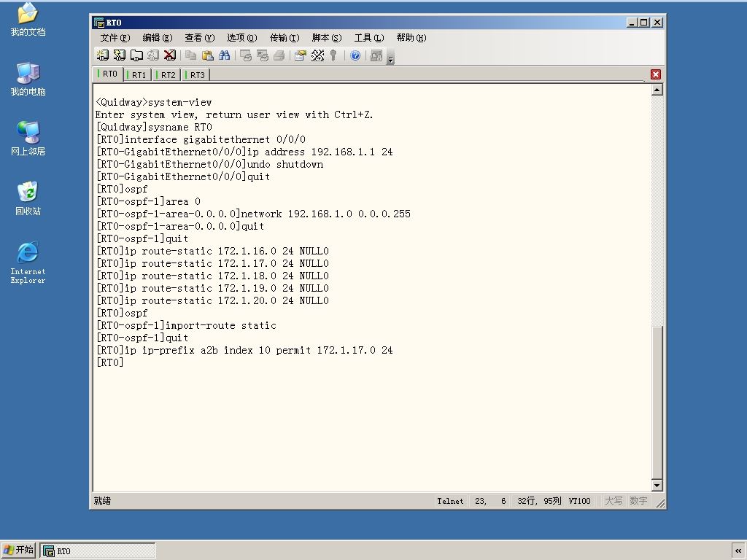Switch to the RT0 session tab
This screenshot has height=560, width=747.
point(108,74)
